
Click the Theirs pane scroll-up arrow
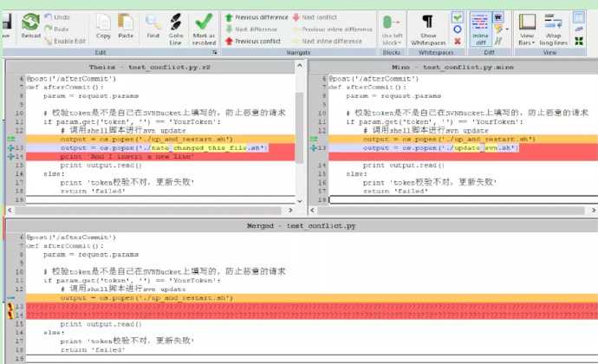coord(300,66)
